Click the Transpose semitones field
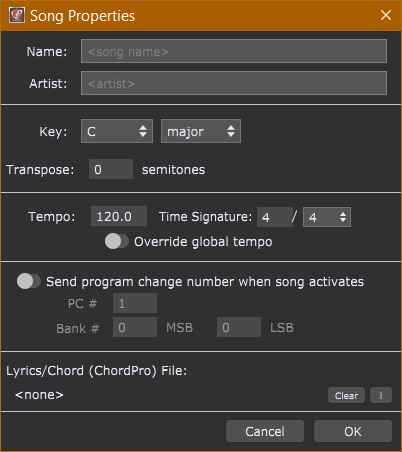Screen dimensions: 402x452 point(111,169)
